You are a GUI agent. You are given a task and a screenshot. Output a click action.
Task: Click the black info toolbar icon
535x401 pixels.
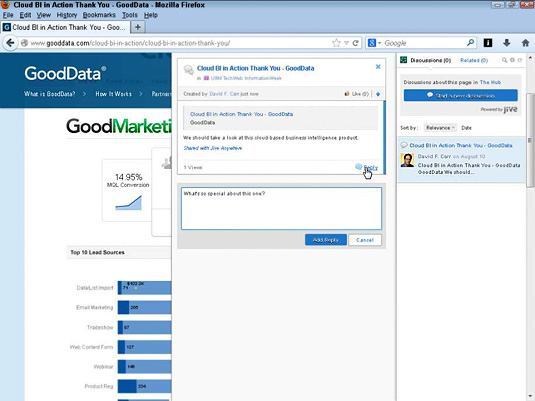488,43
